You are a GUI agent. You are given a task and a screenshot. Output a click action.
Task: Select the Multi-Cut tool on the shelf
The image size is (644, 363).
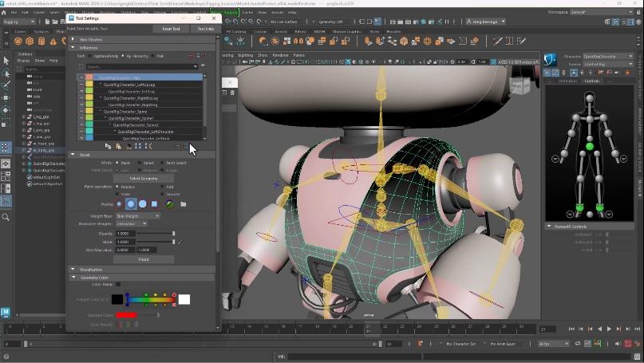coord(497,41)
